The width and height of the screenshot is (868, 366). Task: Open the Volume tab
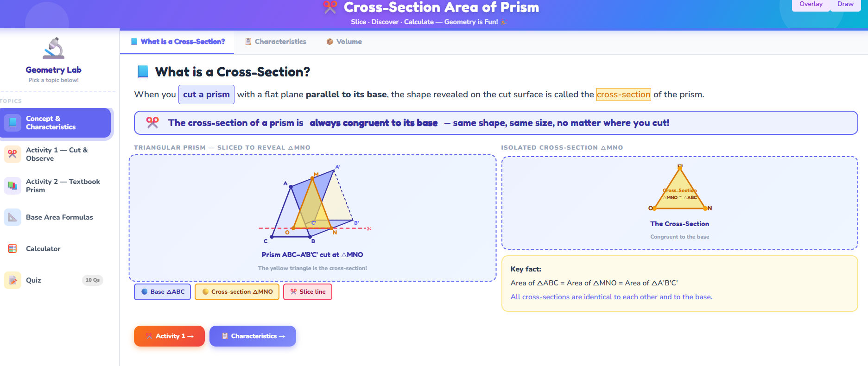pyautogui.click(x=344, y=41)
